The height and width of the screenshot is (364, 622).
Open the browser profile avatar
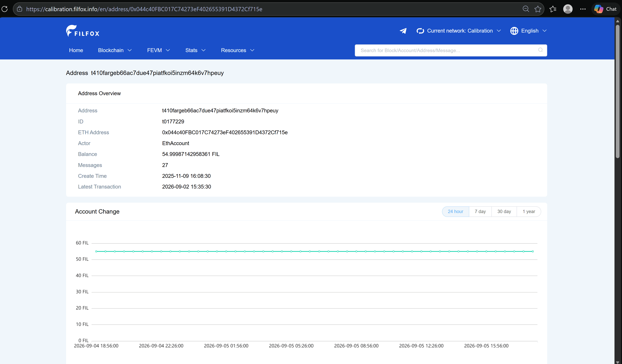[568, 9]
